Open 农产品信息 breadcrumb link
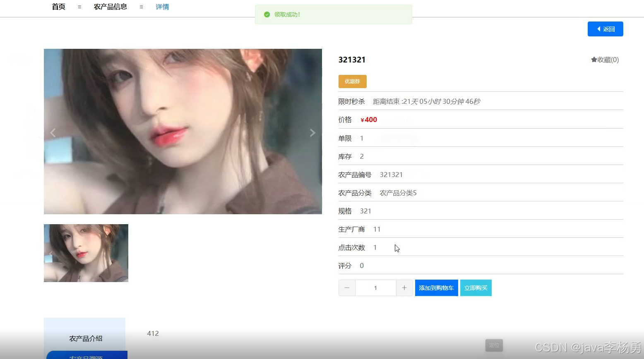This screenshot has height=359, width=644. point(111,7)
